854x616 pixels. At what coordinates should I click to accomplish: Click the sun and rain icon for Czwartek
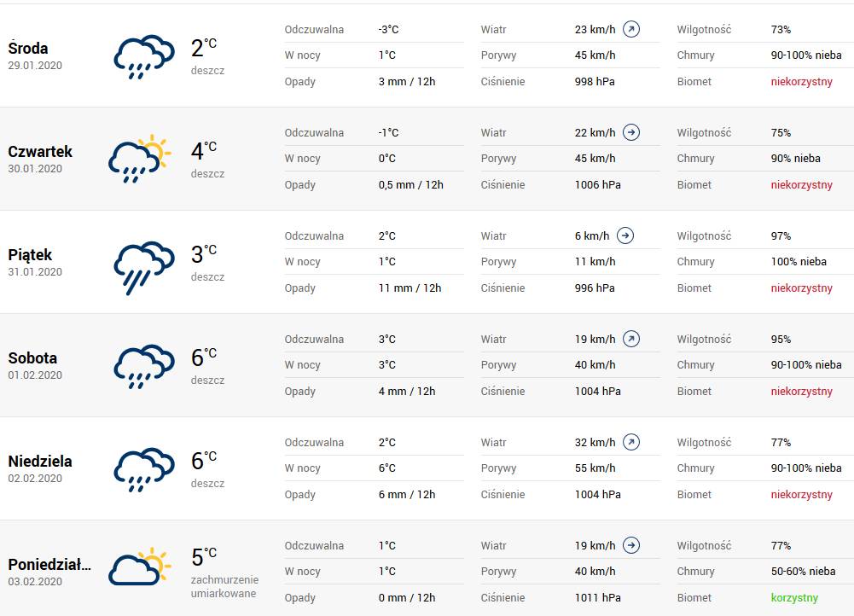coord(140,159)
